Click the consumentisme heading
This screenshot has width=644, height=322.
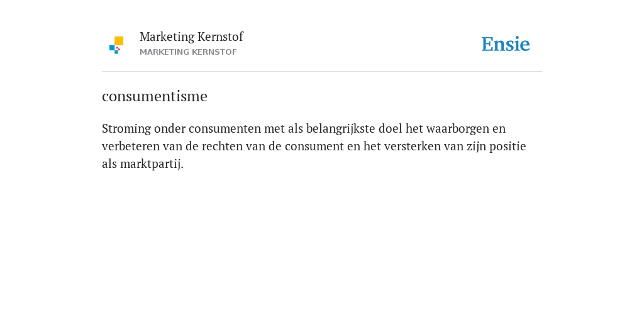155,96
